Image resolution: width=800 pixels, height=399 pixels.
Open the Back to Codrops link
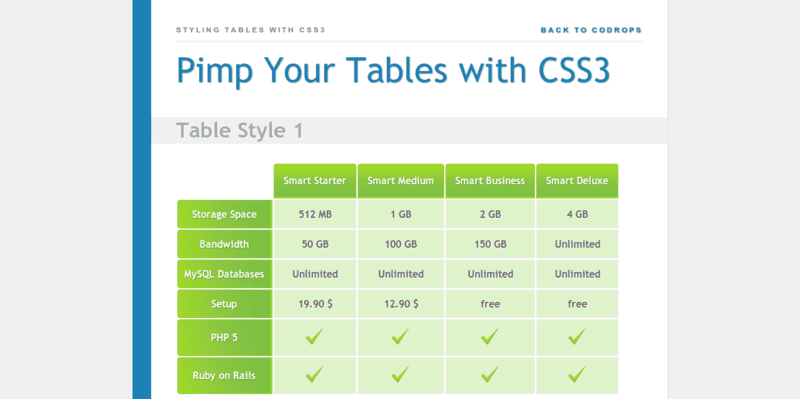(591, 30)
